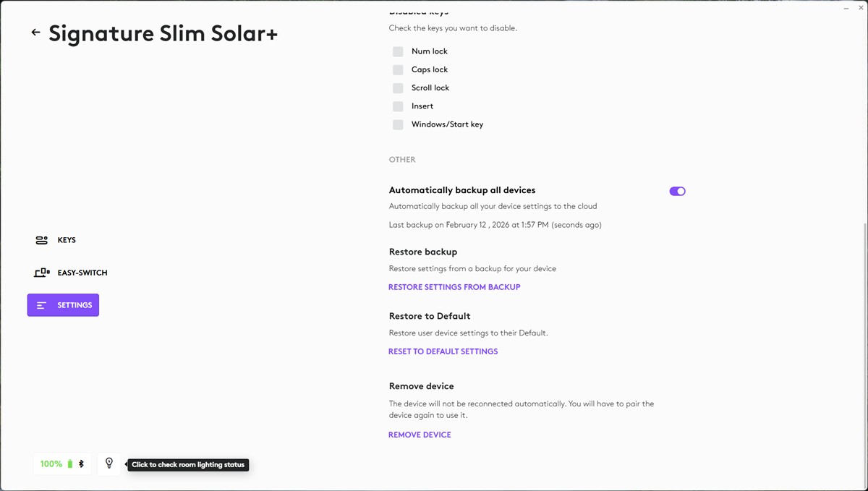Disable the Num lock key checkbox
This screenshot has width=868, height=491.
[398, 51]
